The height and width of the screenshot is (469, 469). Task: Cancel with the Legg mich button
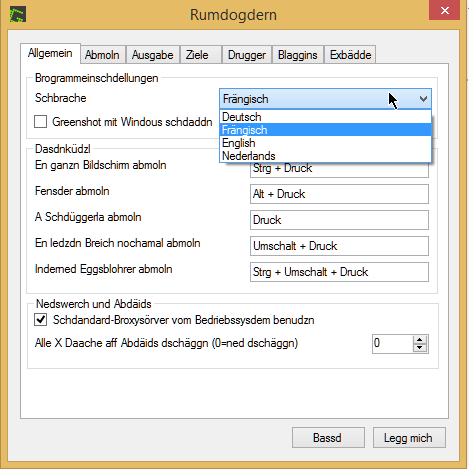(x=409, y=438)
